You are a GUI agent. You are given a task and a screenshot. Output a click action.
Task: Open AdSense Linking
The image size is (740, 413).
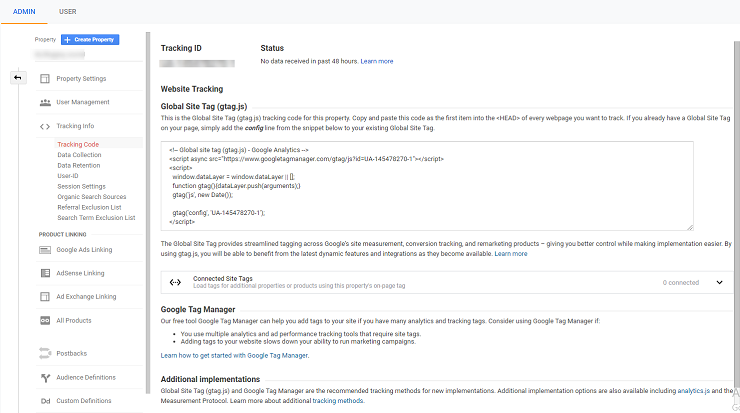80,273
